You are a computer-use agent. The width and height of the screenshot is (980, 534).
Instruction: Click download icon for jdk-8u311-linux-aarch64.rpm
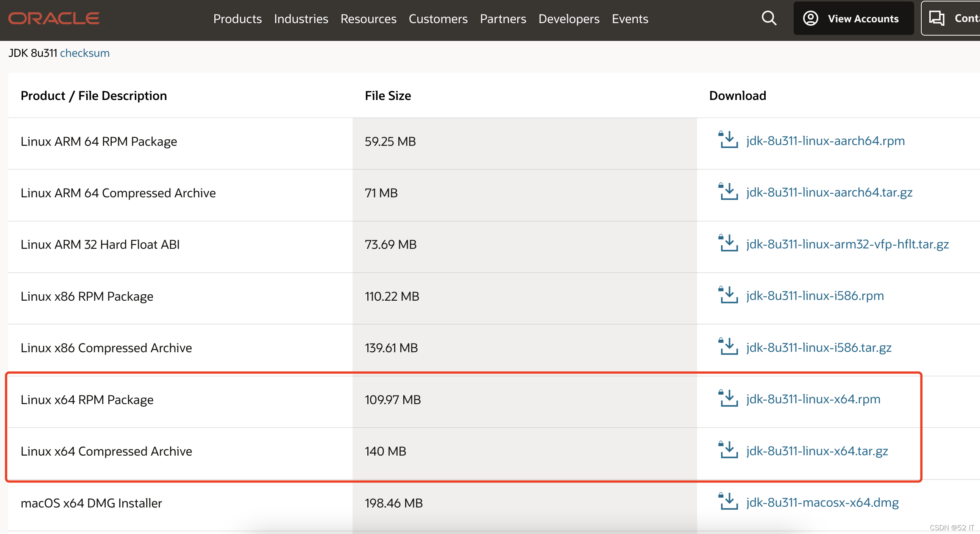tap(728, 139)
